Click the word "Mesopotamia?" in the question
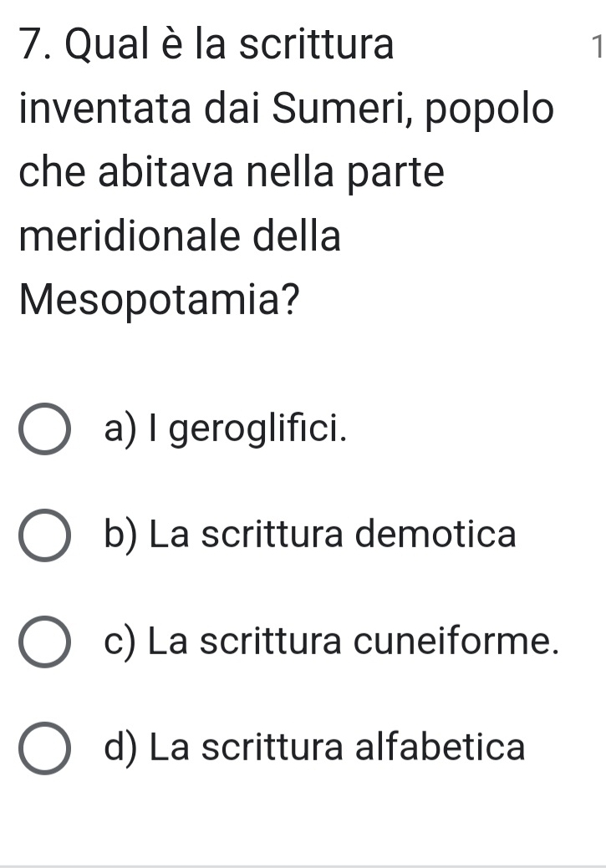 pyautogui.click(x=155, y=299)
